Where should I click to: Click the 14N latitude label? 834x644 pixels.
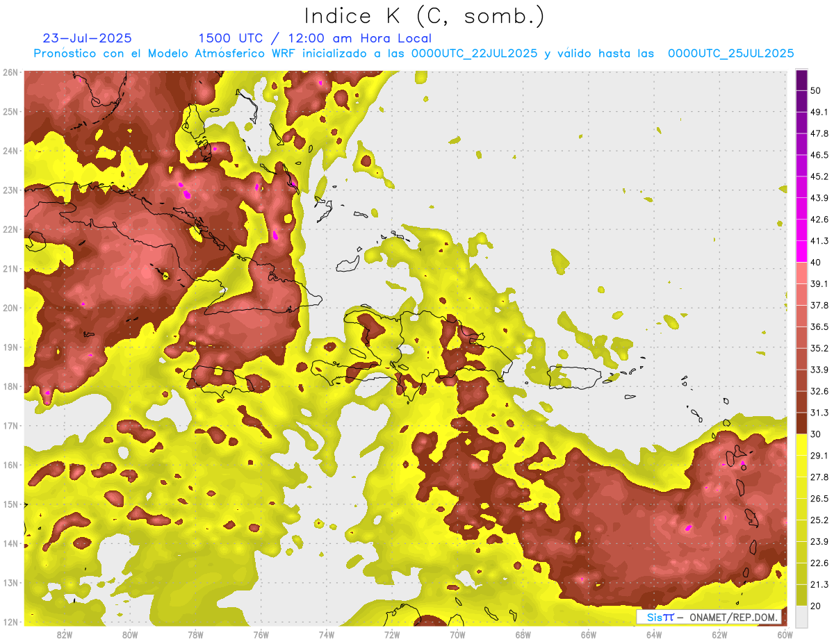[x=10, y=543]
